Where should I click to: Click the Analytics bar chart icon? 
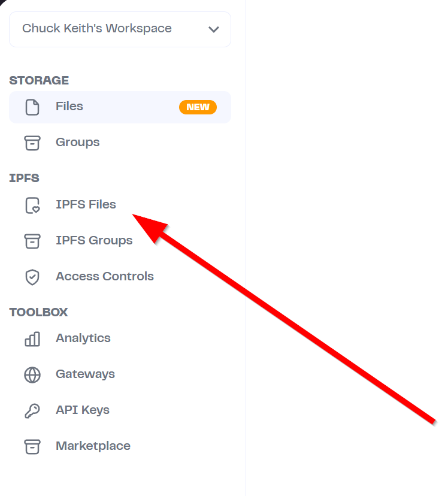click(32, 339)
